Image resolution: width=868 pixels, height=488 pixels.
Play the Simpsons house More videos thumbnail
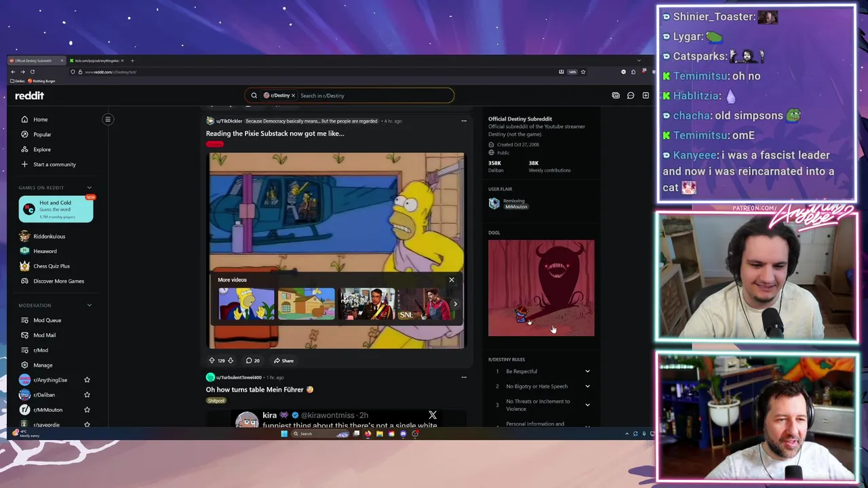[x=307, y=304]
